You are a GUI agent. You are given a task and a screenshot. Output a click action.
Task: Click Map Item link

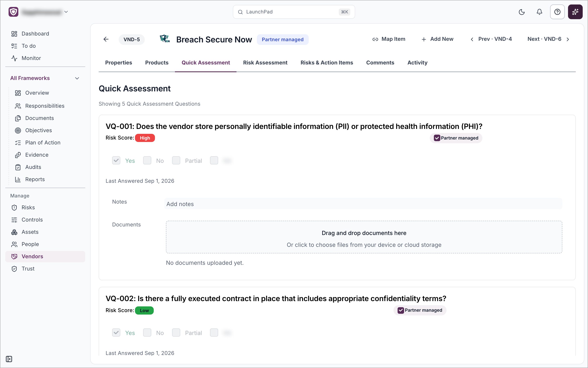pyautogui.click(x=389, y=39)
